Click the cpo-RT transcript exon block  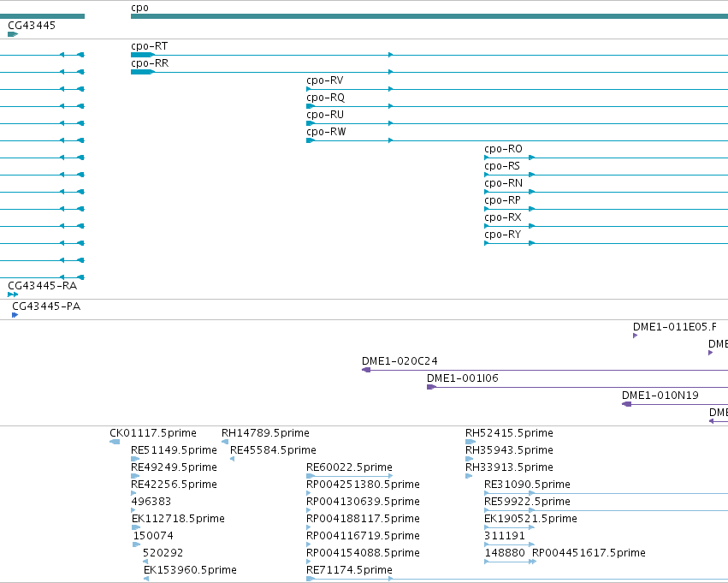(143, 55)
